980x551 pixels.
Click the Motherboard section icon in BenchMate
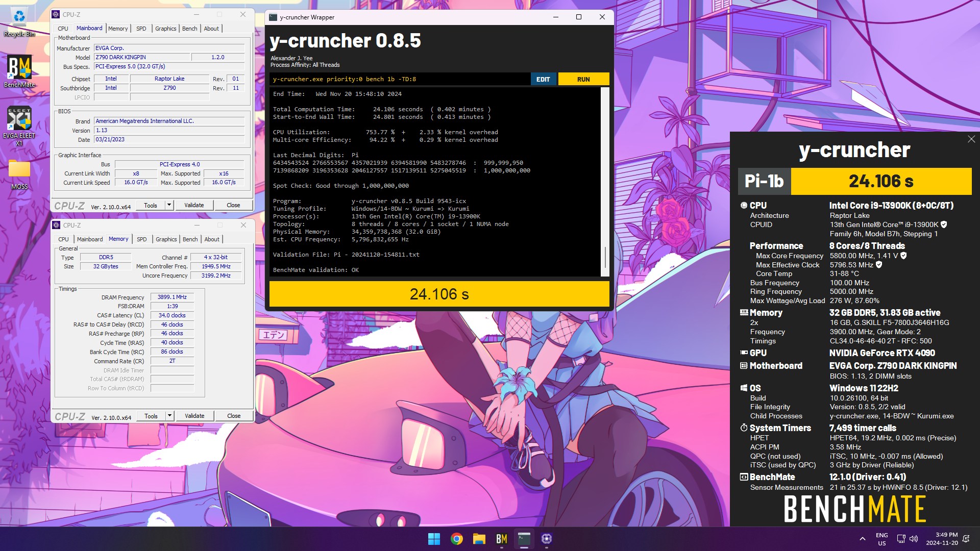tap(744, 366)
